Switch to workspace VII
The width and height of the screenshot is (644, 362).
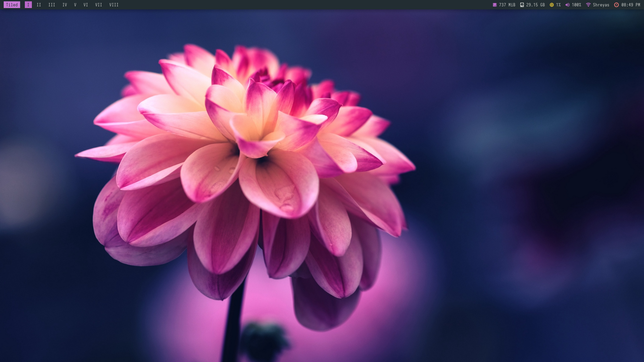tap(99, 5)
